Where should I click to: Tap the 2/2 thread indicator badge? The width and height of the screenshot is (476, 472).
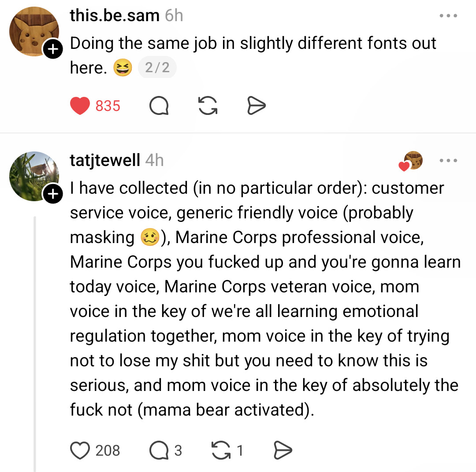point(157,68)
